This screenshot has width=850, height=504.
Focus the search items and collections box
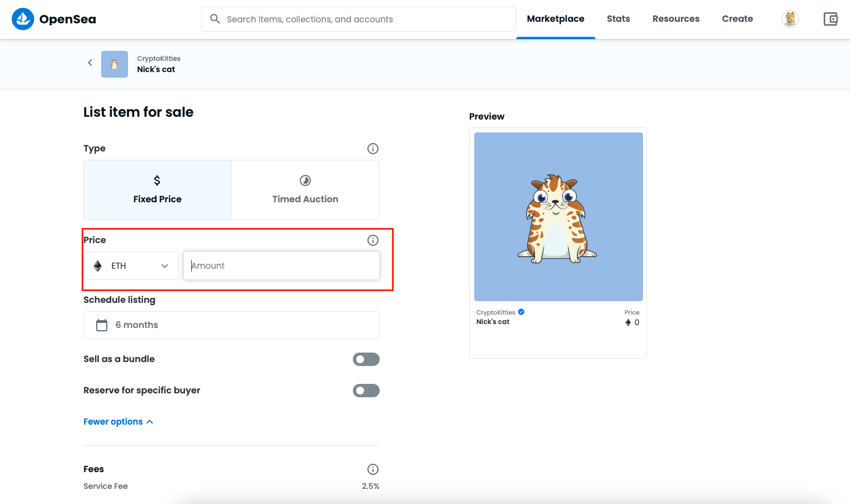click(358, 20)
